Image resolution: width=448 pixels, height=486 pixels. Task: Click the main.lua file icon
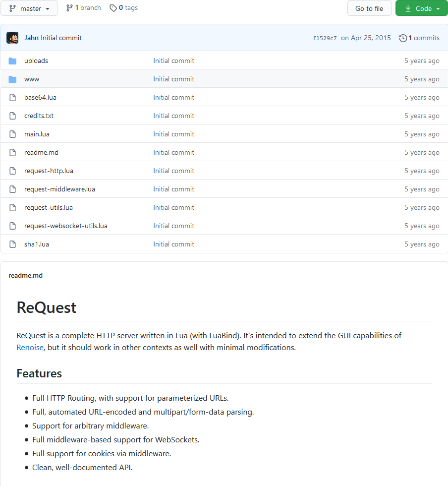pyautogui.click(x=13, y=134)
